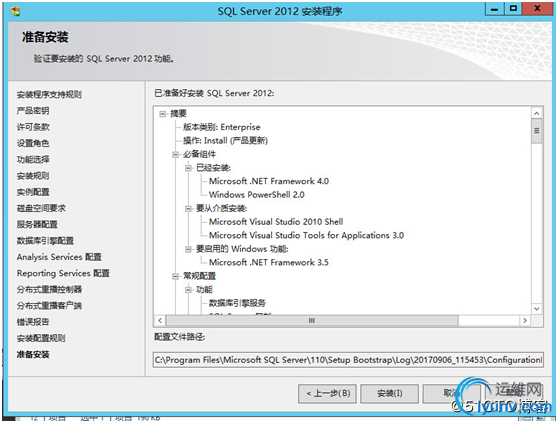The height and width of the screenshot is (423, 558).
Task: Collapse the 要启用的 Windows 功能 node
Action: point(188,249)
